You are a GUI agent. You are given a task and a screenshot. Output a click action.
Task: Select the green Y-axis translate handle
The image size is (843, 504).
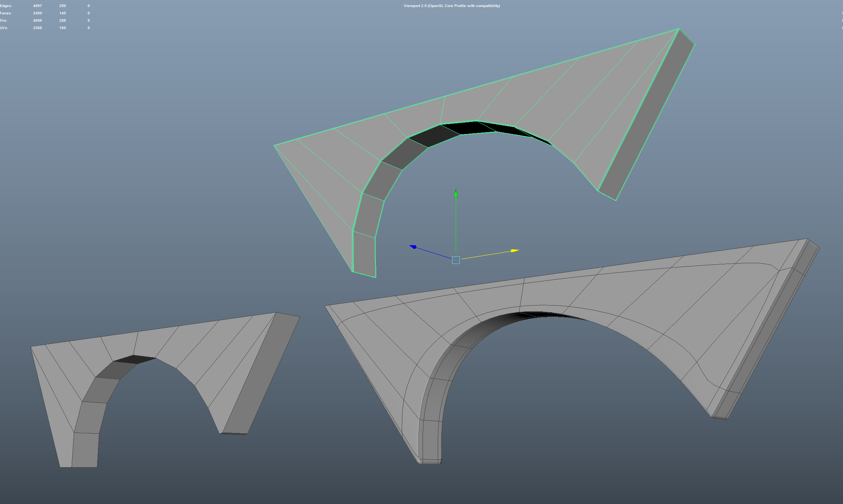pyautogui.click(x=456, y=221)
